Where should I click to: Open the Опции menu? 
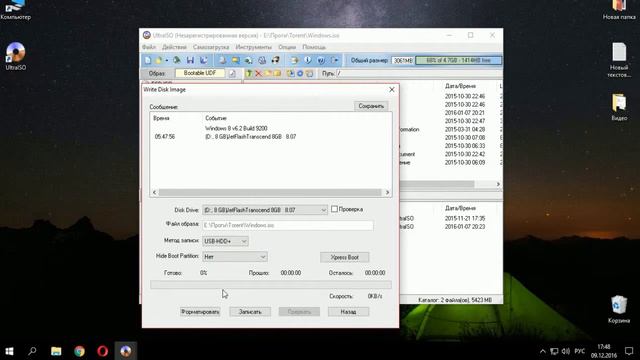pos(287,47)
